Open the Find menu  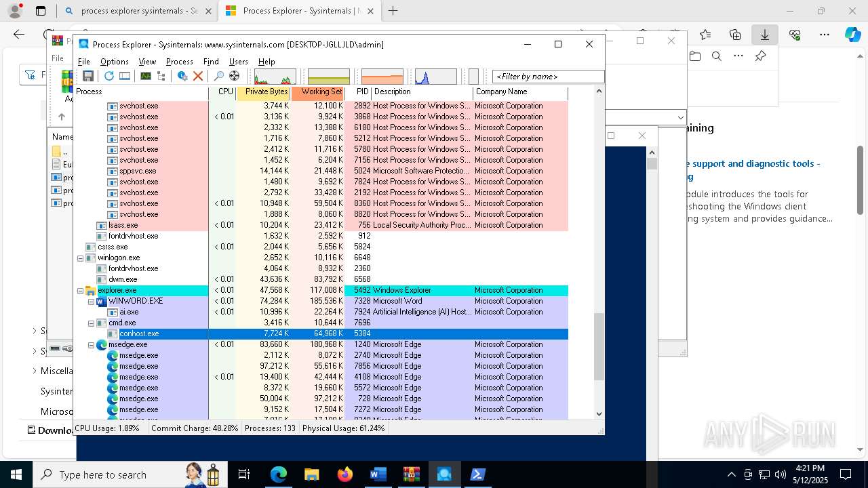(211, 61)
